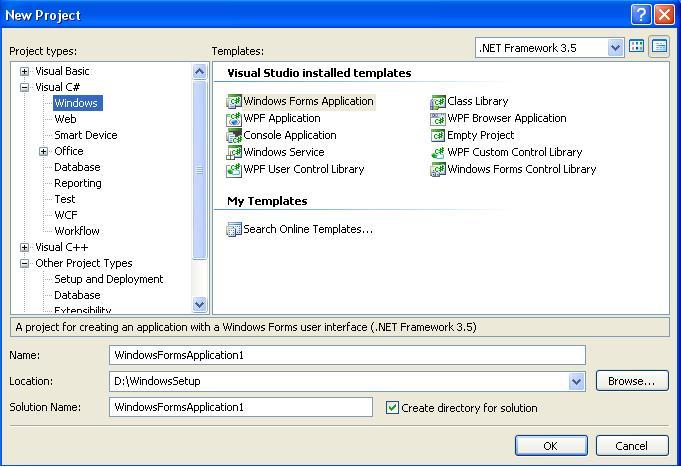The image size is (681, 467).
Task: Select Setup and Deployment project type
Action: [109, 279]
